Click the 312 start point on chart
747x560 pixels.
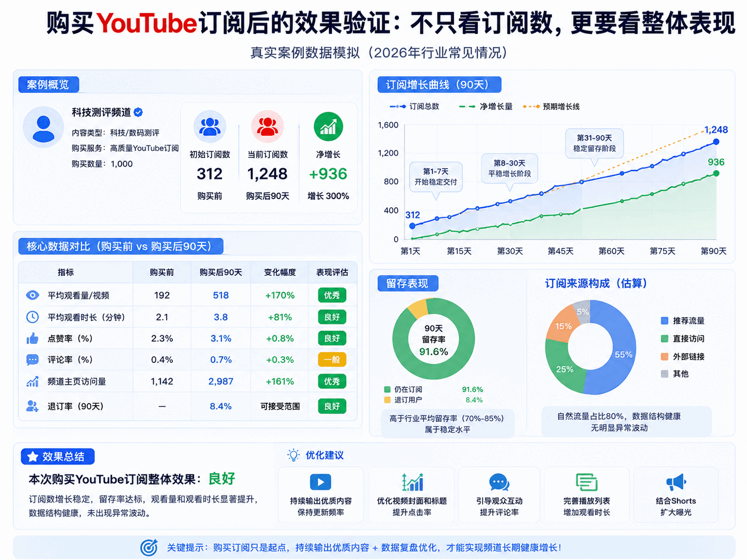tap(412, 226)
